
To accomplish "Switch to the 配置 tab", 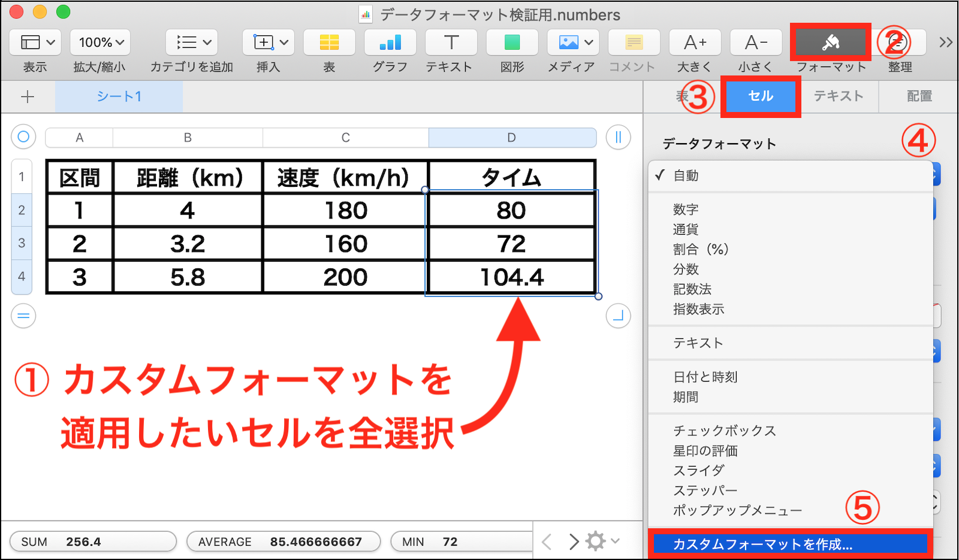I will (919, 96).
